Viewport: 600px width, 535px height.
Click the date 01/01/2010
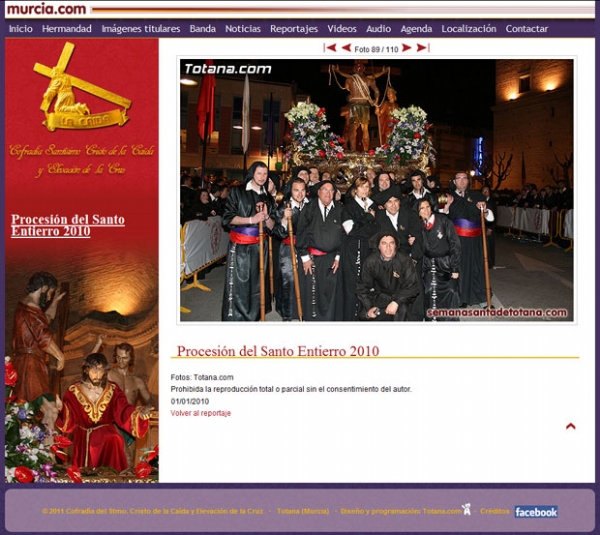[x=190, y=401]
